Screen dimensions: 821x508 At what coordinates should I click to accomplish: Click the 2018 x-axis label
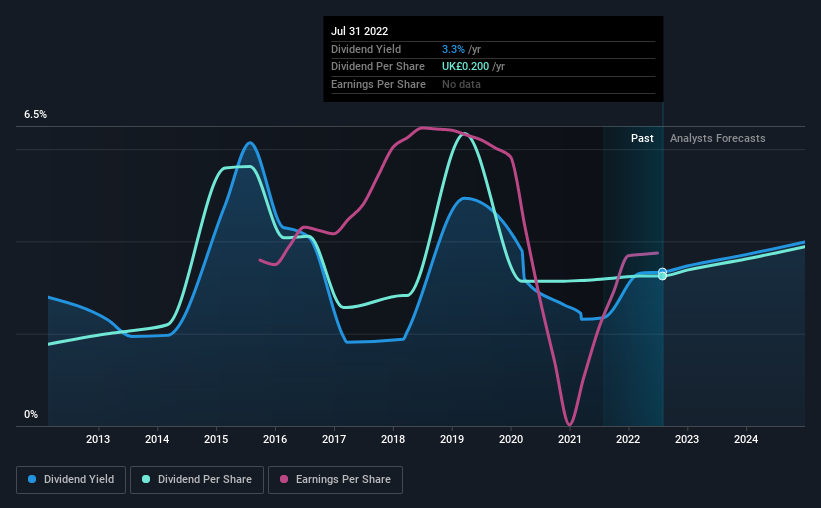click(393, 439)
